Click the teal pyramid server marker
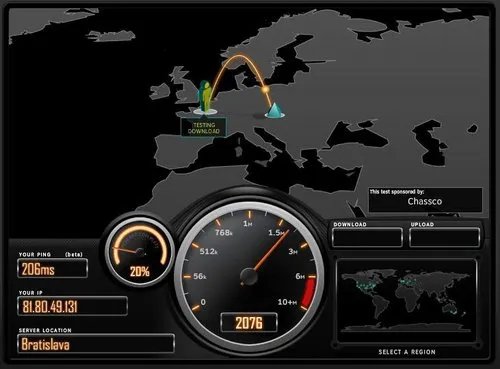The image size is (500, 369). pos(275,110)
